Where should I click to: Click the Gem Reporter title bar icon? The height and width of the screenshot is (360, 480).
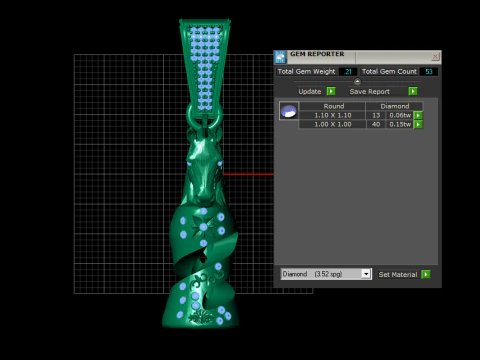pos(280,57)
